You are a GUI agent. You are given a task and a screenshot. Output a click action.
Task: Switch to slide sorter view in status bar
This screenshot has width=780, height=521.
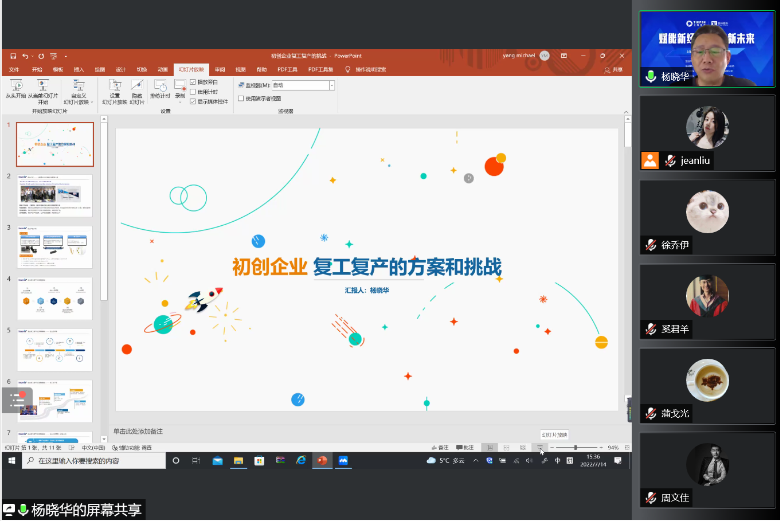(x=506, y=447)
